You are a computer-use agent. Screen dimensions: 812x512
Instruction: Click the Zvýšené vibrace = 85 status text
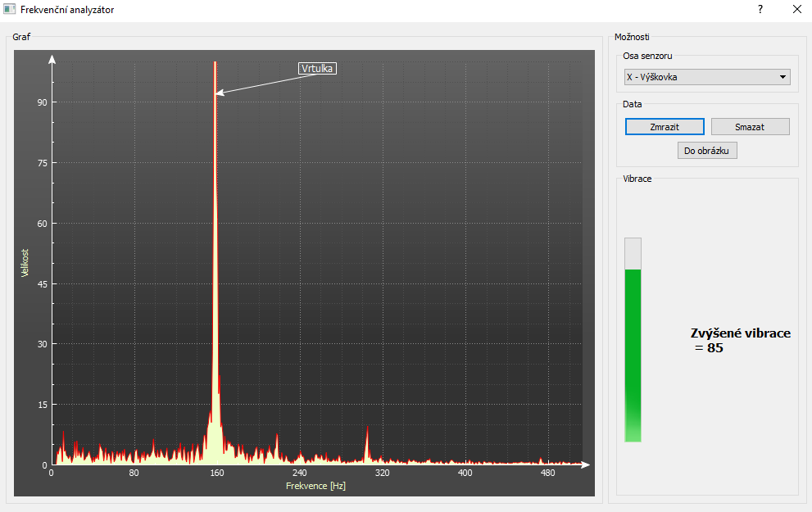740,341
